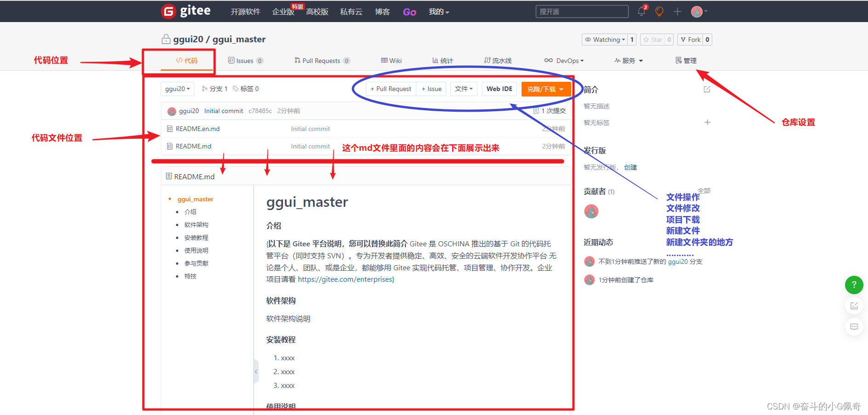Open the ggui20 branch dropdown
This screenshot has width=868, height=415.
tap(177, 89)
